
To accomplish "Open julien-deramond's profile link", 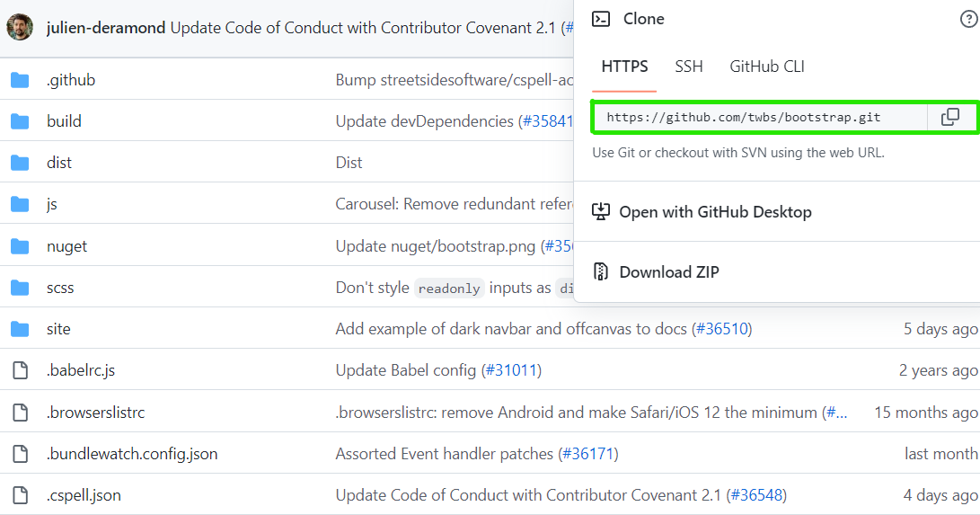I will click(x=106, y=28).
